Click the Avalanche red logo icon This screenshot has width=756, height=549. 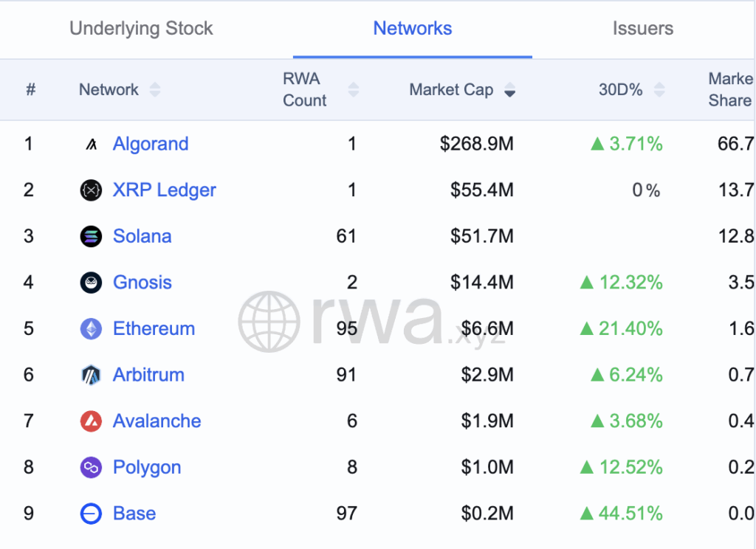click(91, 421)
